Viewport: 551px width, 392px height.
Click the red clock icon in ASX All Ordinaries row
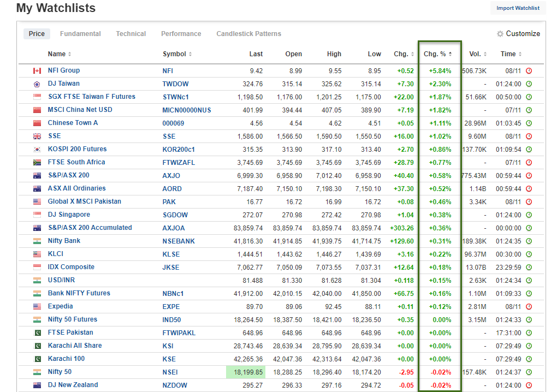[x=529, y=188]
